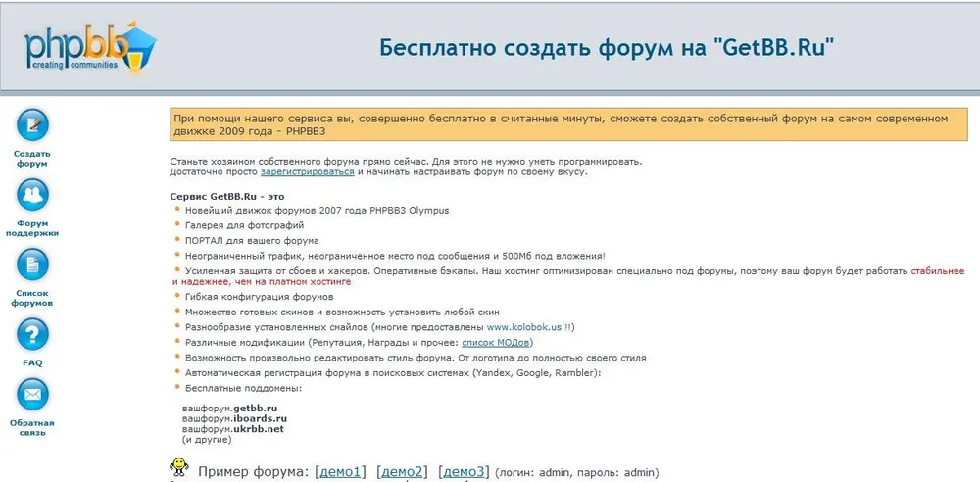Open Список форумов sidebar label
This screenshot has width=980, height=482.
[x=32, y=298]
